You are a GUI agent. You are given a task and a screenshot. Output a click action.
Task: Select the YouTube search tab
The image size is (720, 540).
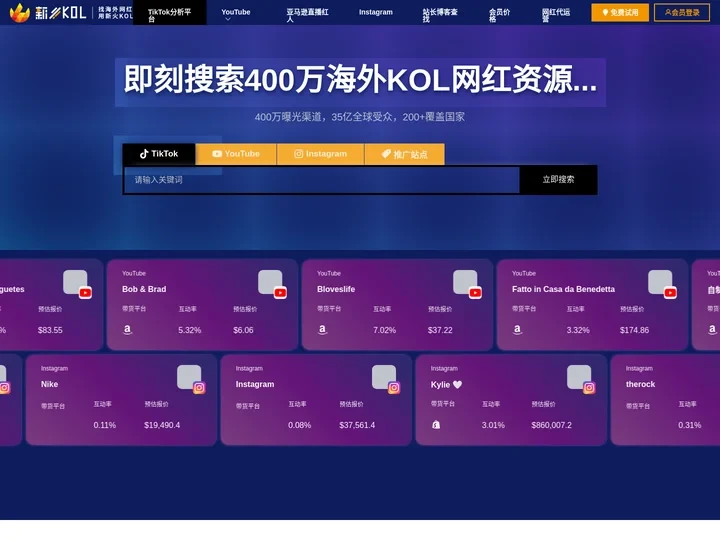(x=236, y=154)
